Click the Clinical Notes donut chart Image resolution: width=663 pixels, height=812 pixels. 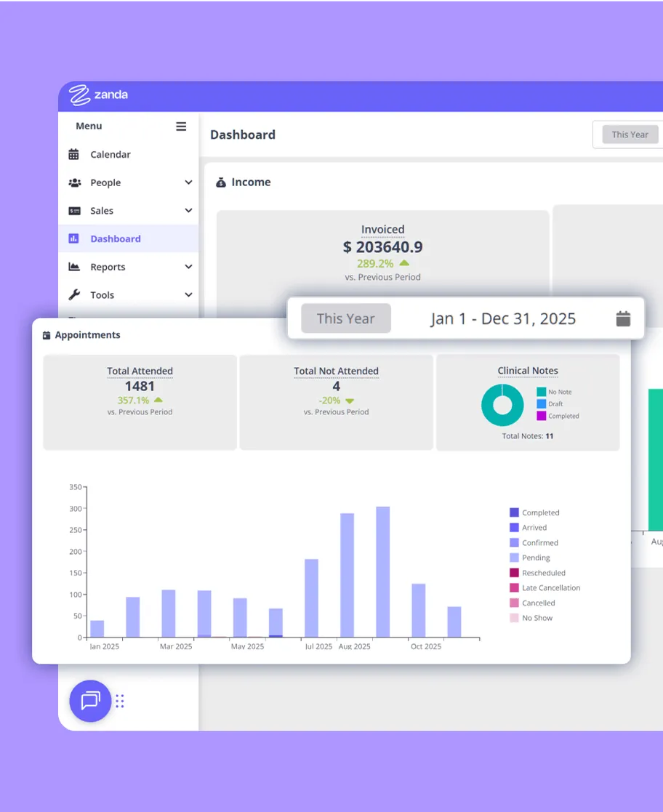click(502, 405)
